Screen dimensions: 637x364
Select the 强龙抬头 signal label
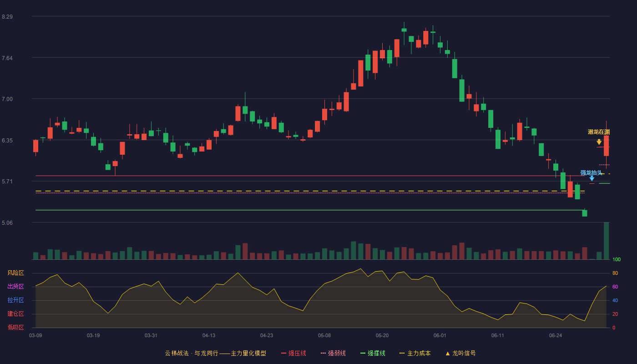[x=591, y=172]
